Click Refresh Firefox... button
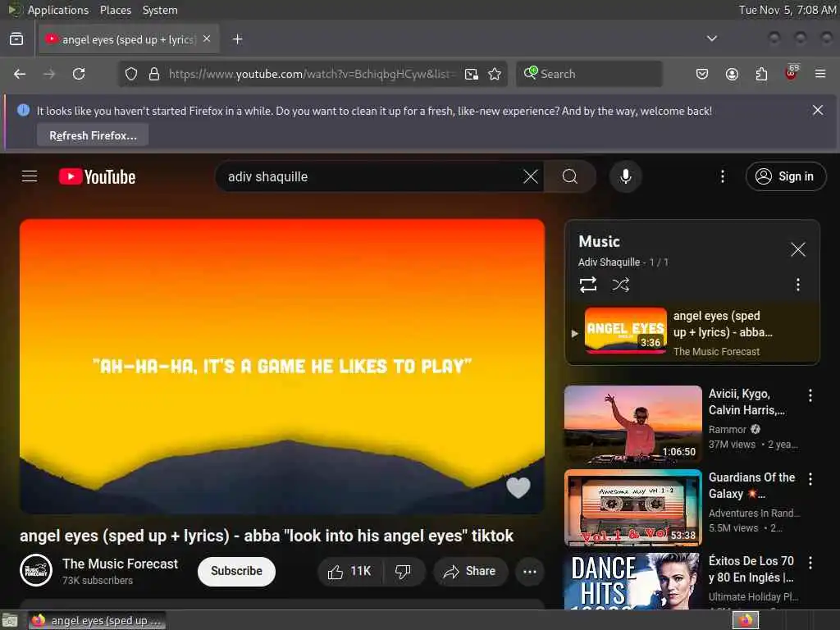The width and height of the screenshot is (840, 630). coord(93,135)
